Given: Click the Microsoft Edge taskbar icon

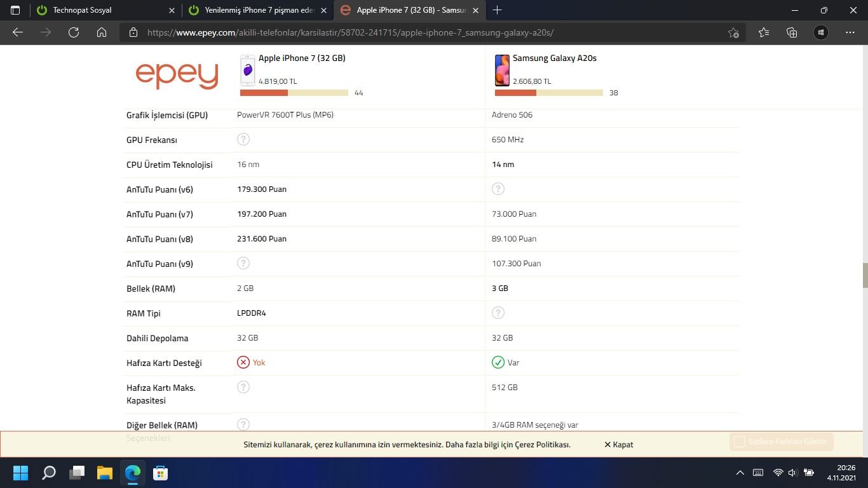Looking at the screenshot, I should (133, 473).
